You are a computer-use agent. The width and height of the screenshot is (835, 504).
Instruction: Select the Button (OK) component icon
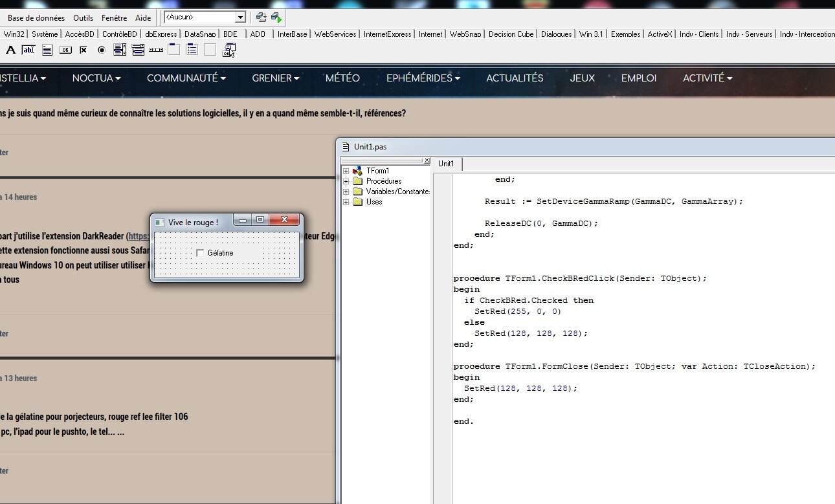[65, 50]
